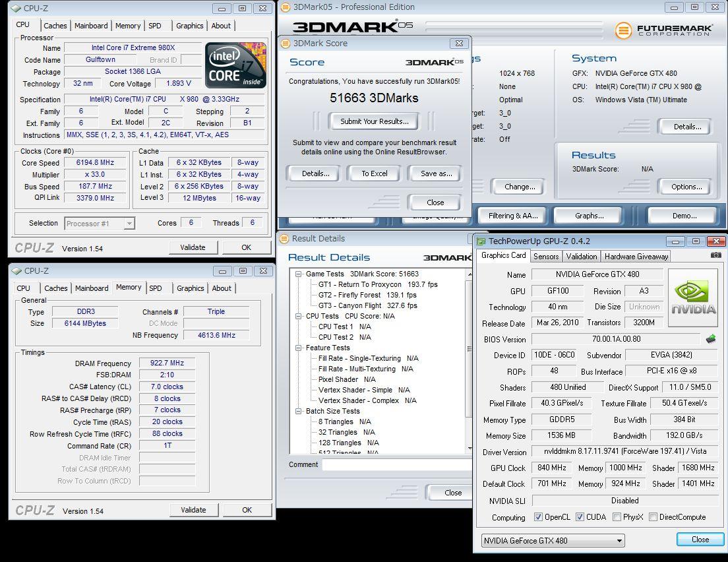Viewport: 728px width, 562px height.
Task: Click the BIOS save chip icon in GPU-Z
Action: [710, 339]
